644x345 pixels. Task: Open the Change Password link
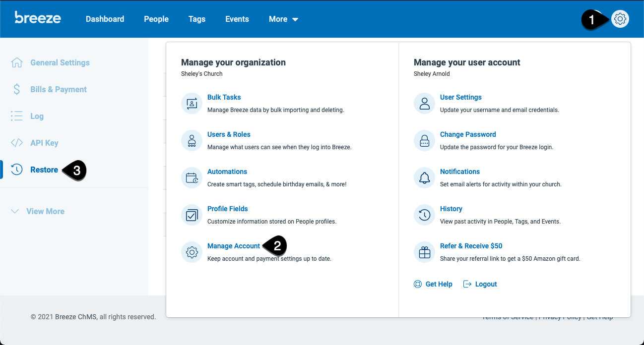tap(468, 134)
